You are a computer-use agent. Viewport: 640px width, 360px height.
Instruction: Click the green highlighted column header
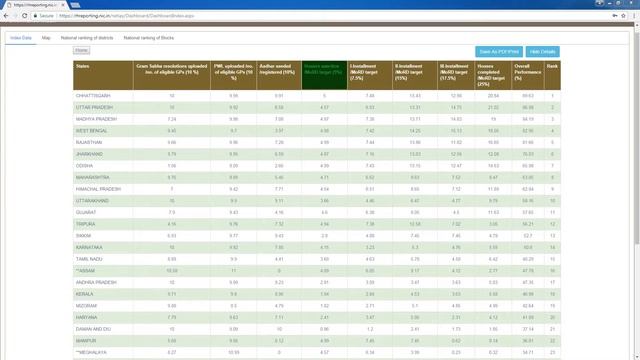[x=324, y=75]
